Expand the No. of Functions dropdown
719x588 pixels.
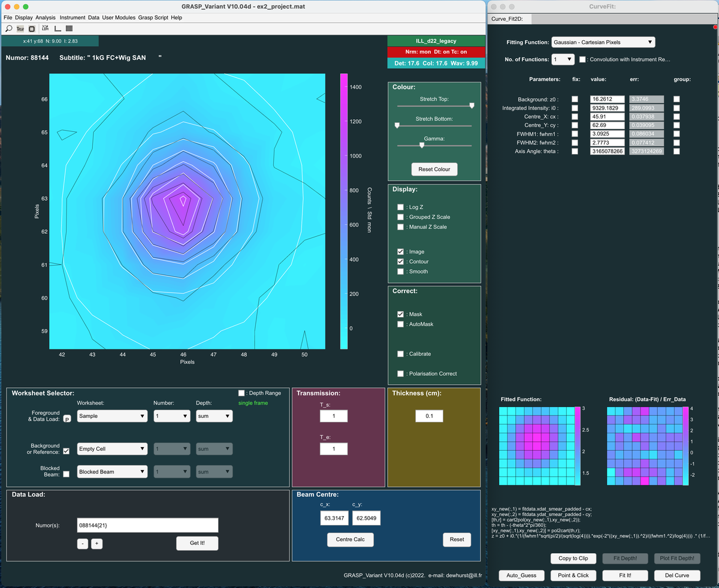click(x=563, y=59)
